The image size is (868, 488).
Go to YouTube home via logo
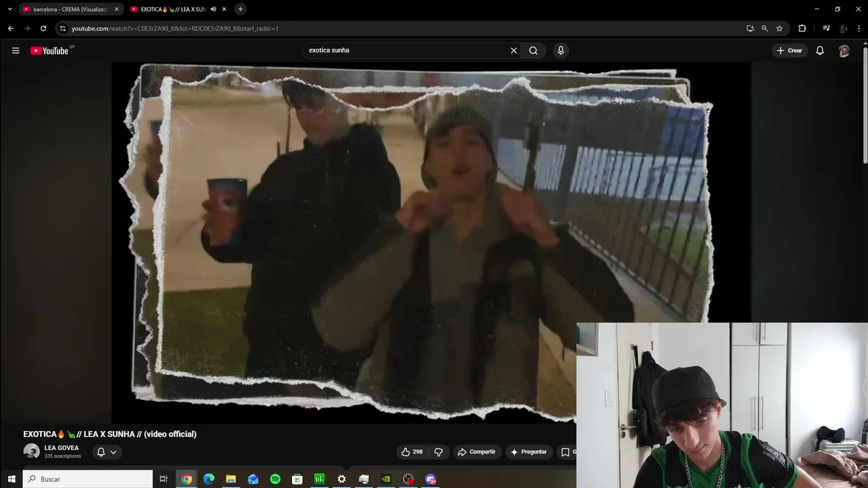pos(50,51)
